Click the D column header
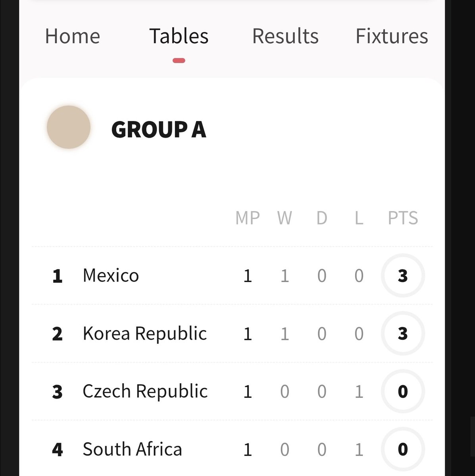 click(322, 218)
